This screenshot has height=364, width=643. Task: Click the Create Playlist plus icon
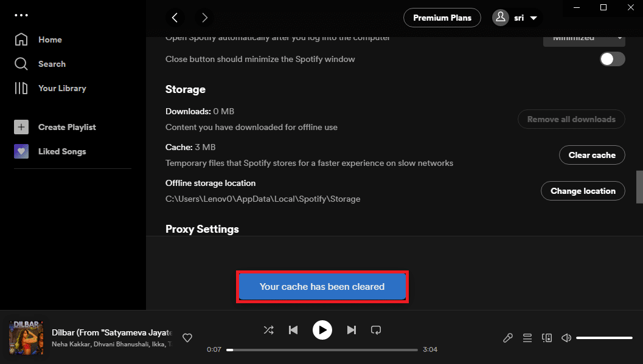(21, 127)
